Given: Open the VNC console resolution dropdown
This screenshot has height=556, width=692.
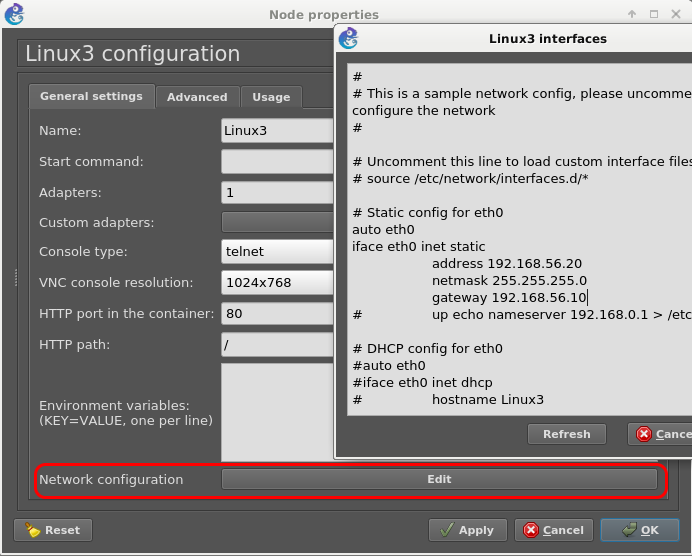Looking at the screenshot, I should pos(277,282).
